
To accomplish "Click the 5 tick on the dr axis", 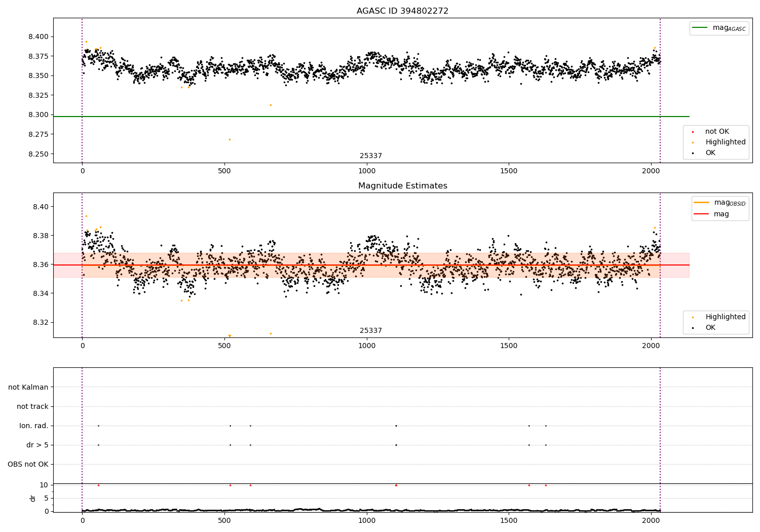I will [x=47, y=499].
